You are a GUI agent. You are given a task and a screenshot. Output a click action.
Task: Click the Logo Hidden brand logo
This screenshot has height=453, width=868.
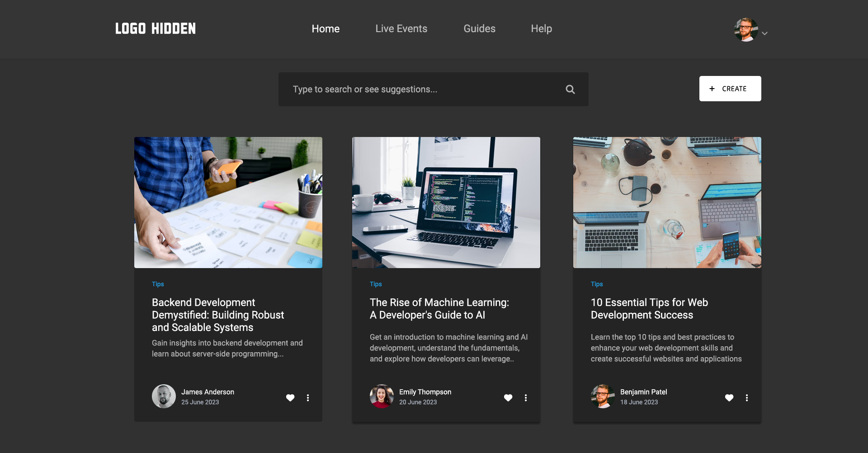pyautogui.click(x=156, y=29)
